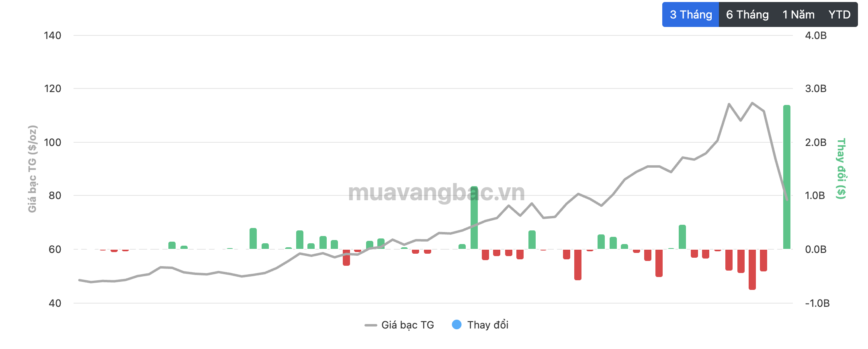868x349 pixels.
Task: Choose the YTD range button
Action: pyautogui.click(x=839, y=15)
